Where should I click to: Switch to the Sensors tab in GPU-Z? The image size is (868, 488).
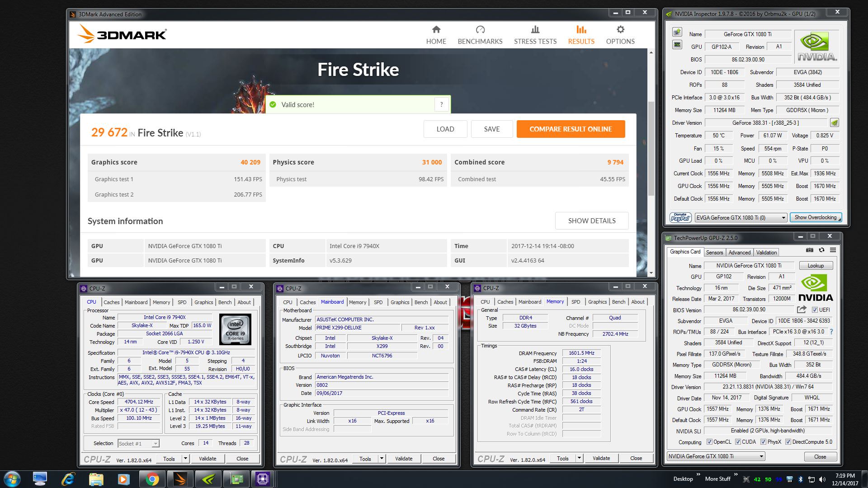click(x=714, y=253)
